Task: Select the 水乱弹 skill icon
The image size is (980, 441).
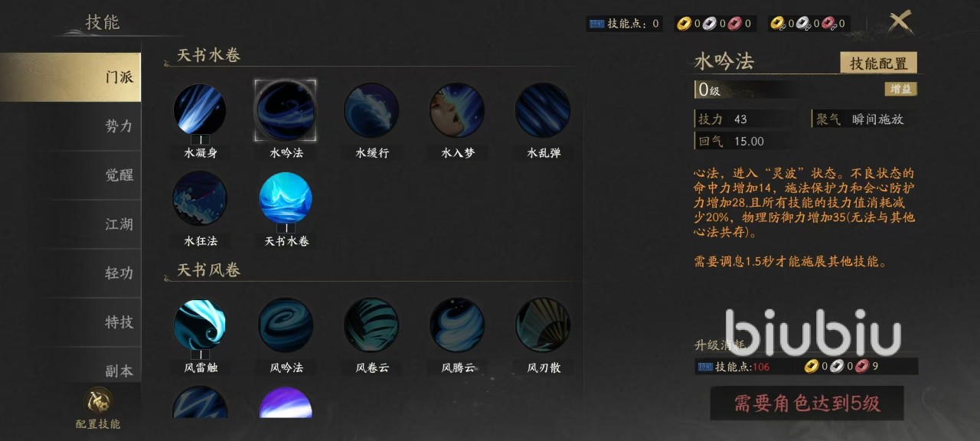Action: (543, 110)
